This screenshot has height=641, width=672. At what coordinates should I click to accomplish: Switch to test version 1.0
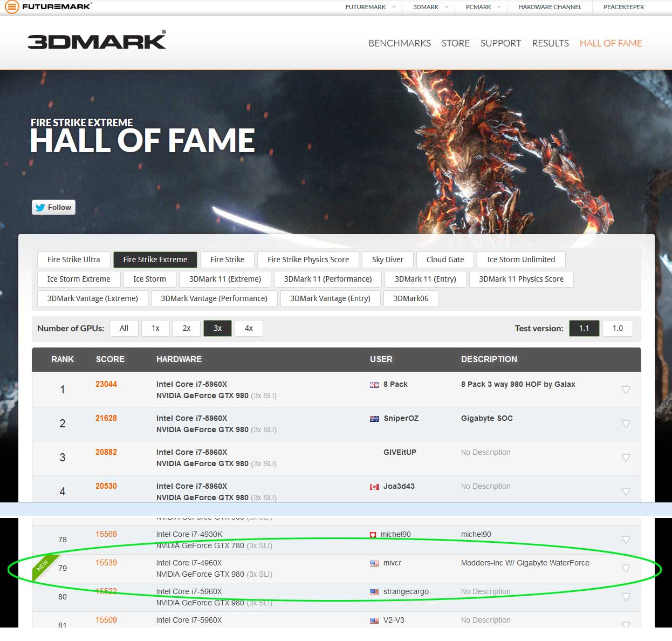click(x=618, y=328)
